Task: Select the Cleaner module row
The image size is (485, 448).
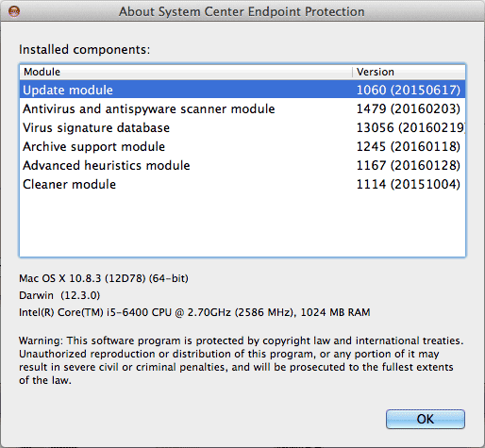Action: coord(242,184)
